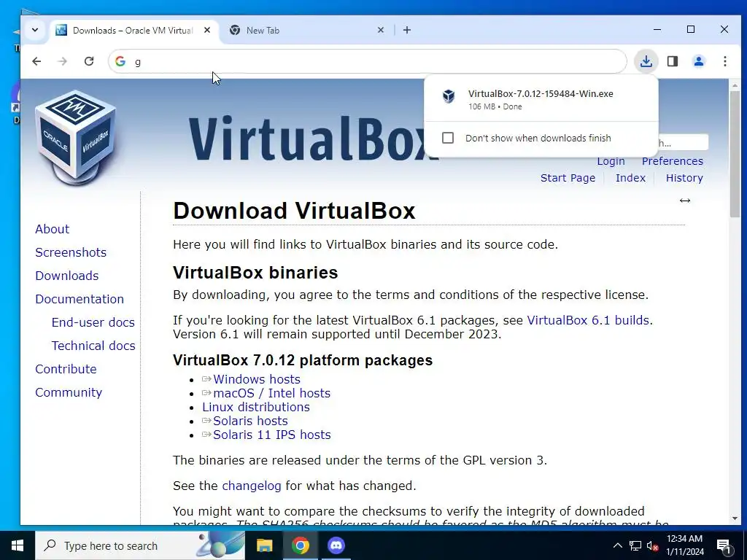
Task: Click the page vertical scrollbar thumb
Action: click(735, 153)
